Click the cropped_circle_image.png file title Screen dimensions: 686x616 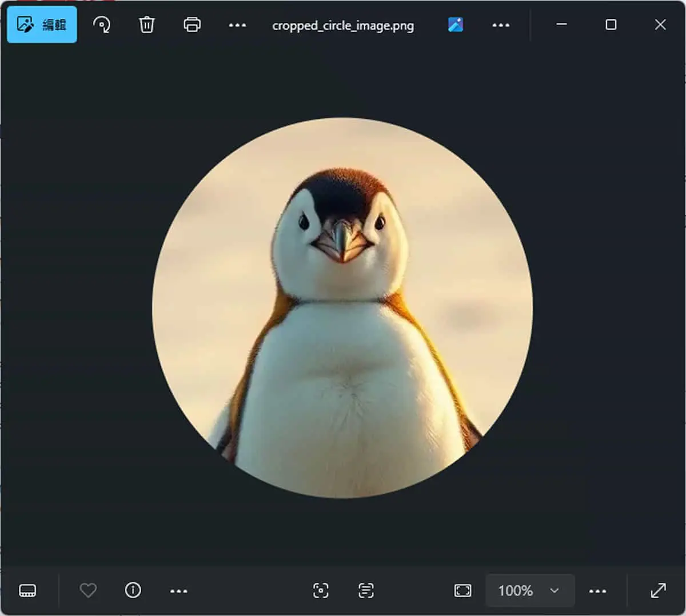[x=343, y=26]
